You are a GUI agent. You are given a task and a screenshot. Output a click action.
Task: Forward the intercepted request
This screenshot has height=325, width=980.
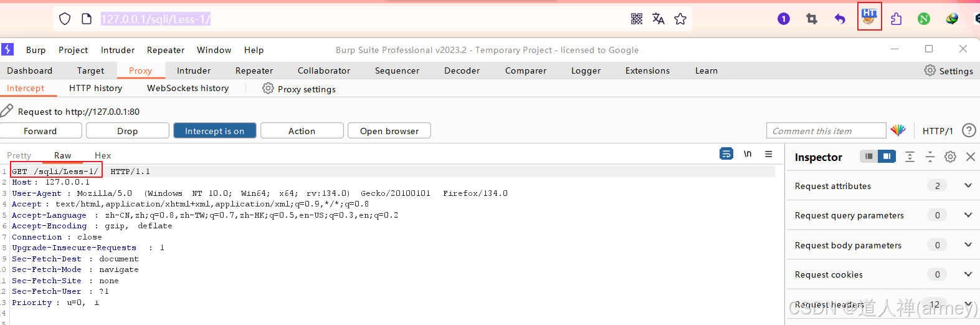click(x=40, y=130)
